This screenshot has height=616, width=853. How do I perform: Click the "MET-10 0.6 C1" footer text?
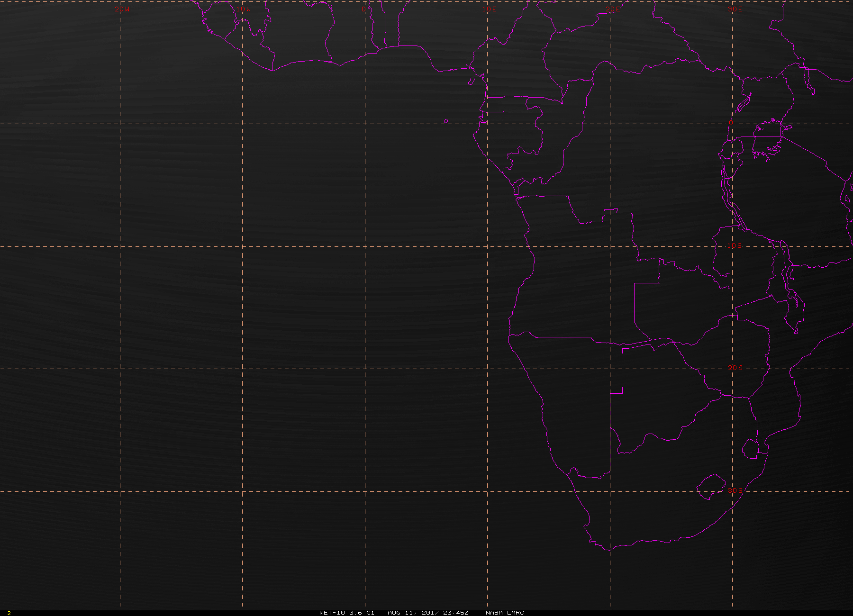click(x=347, y=613)
